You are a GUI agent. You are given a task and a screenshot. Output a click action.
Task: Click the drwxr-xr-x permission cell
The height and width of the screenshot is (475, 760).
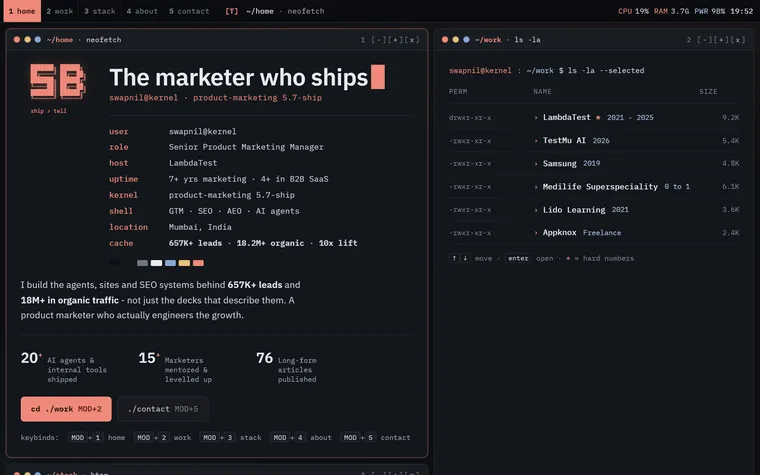coord(470,117)
